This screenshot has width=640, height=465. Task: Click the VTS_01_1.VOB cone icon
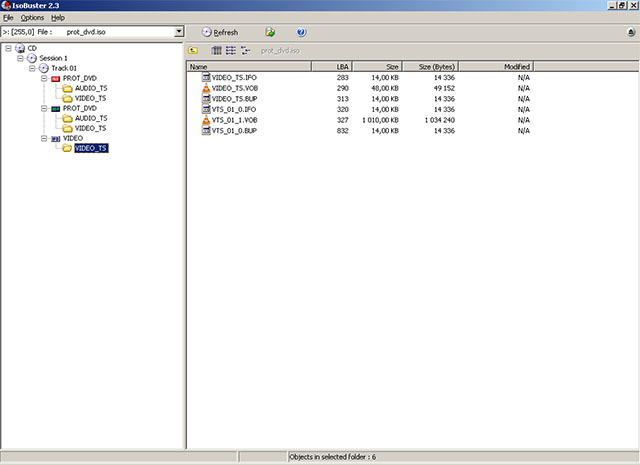tap(206, 120)
